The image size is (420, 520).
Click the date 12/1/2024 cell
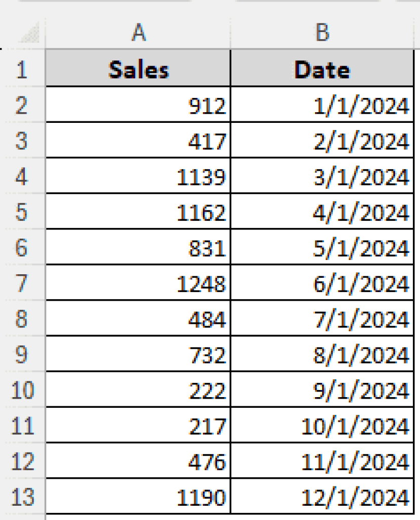coord(323,496)
